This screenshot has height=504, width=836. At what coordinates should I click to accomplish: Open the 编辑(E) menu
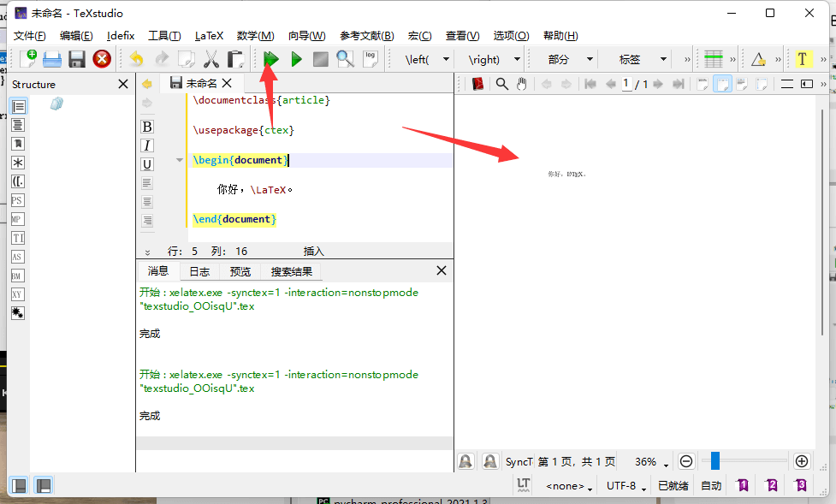(76, 36)
